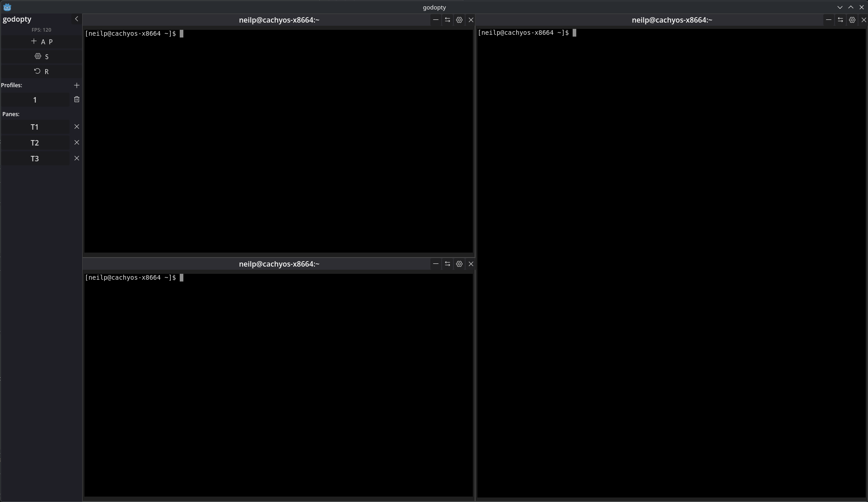868x502 pixels.
Task: Remove pane T1 with its X icon
Action: pyautogui.click(x=76, y=127)
